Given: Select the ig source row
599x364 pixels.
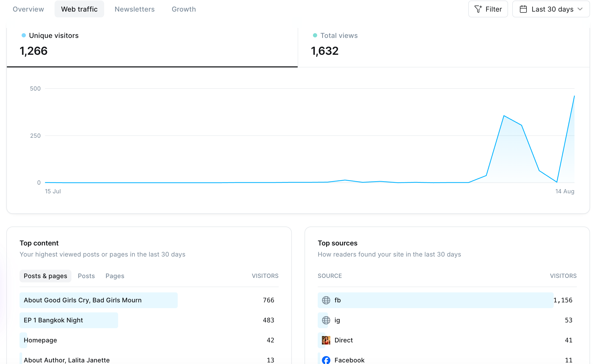Looking at the screenshot, I should (447, 320).
